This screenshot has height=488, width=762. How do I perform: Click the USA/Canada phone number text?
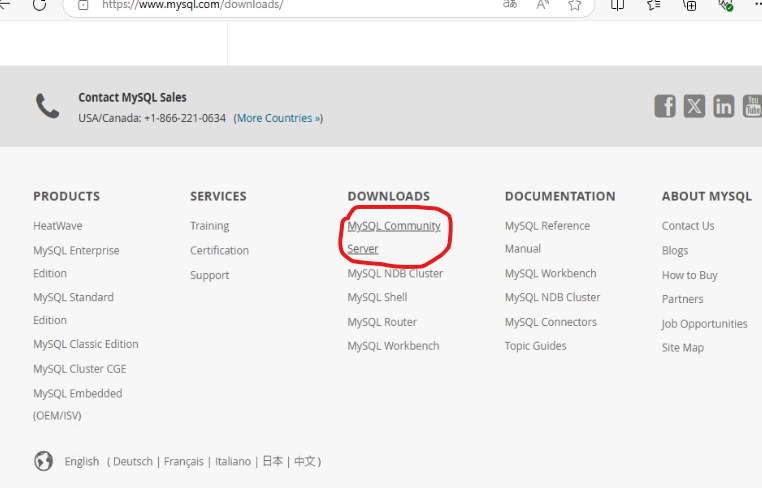(152, 118)
